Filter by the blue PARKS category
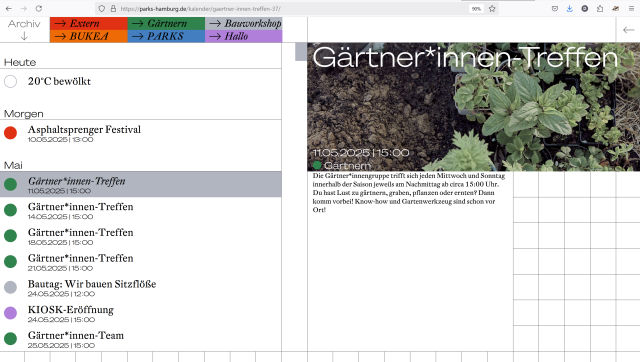 [x=167, y=36]
